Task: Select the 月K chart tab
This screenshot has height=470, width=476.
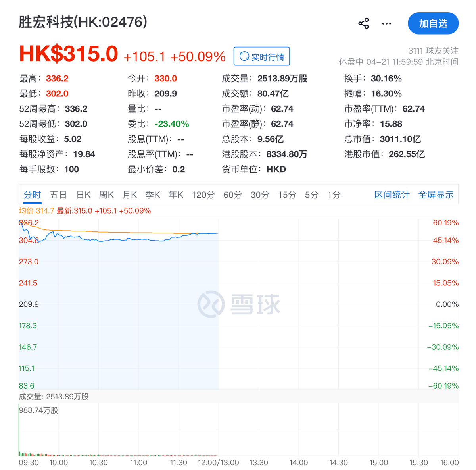Action: 130,195
